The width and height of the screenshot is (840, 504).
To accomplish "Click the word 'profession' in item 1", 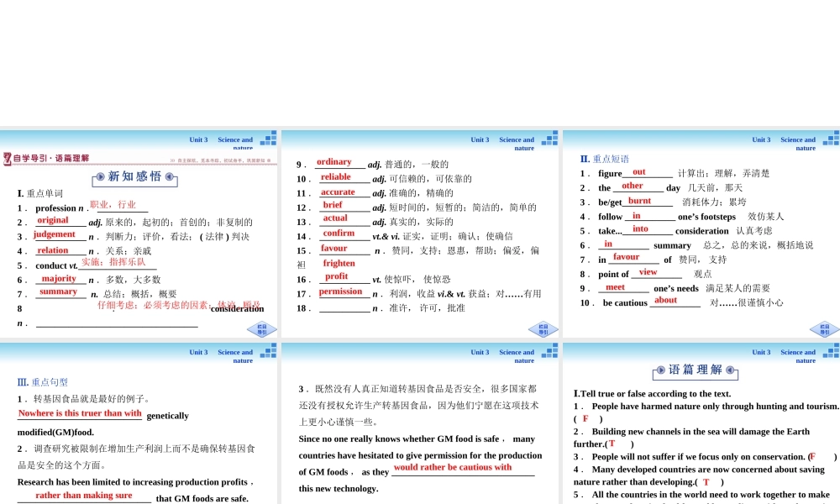I will (x=55, y=208).
